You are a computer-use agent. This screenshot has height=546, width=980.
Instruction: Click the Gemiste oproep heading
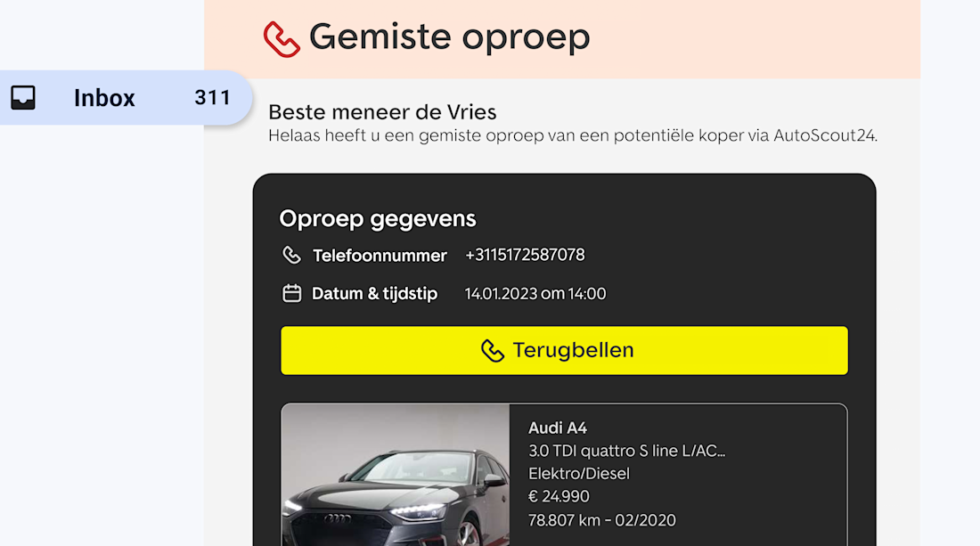click(449, 37)
